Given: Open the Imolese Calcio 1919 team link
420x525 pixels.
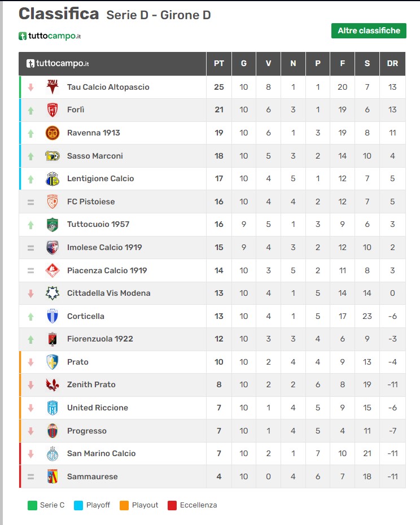Looking at the screenshot, I should (104, 247).
